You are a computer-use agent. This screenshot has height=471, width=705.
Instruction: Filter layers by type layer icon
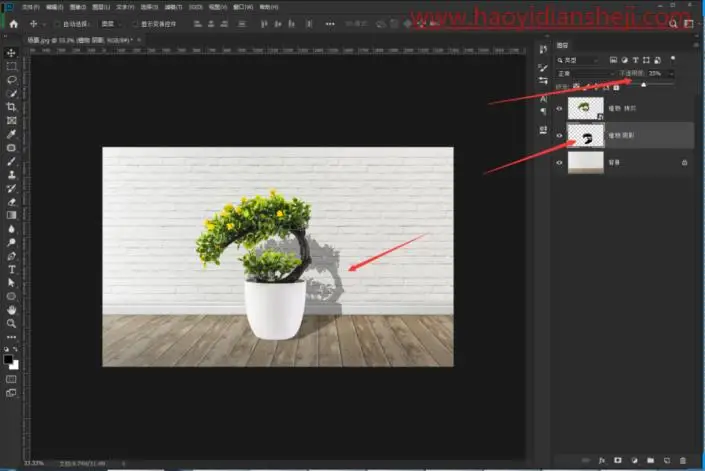[635, 60]
